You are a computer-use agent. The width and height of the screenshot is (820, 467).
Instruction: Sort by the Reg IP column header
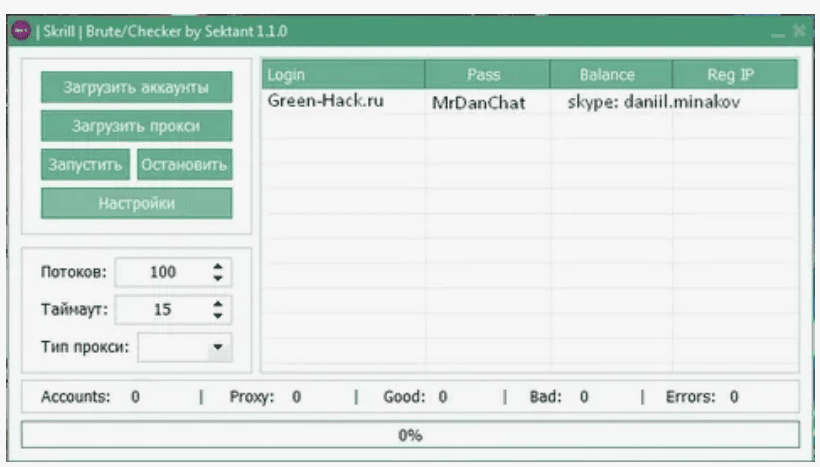point(735,75)
